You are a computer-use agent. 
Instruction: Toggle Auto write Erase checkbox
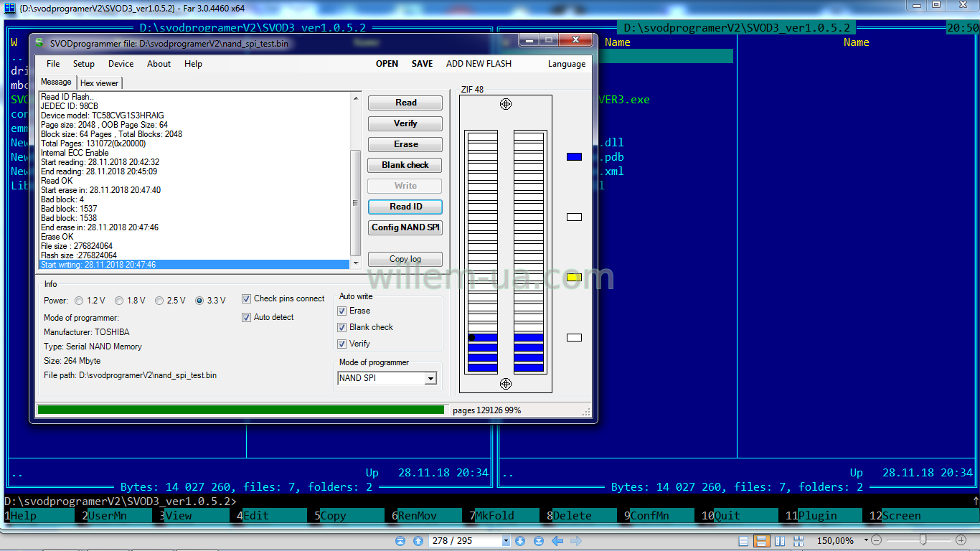click(x=342, y=311)
